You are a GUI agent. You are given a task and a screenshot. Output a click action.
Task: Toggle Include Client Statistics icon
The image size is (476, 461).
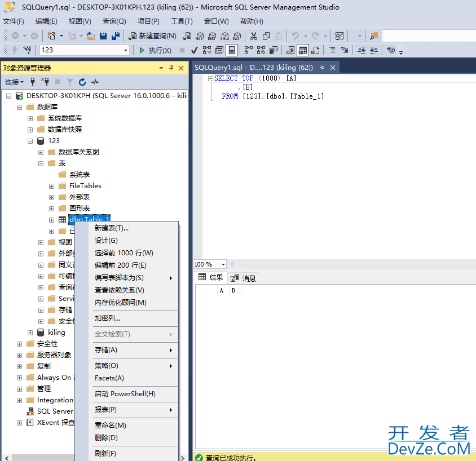pyautogui.click(x=273, y=50)
